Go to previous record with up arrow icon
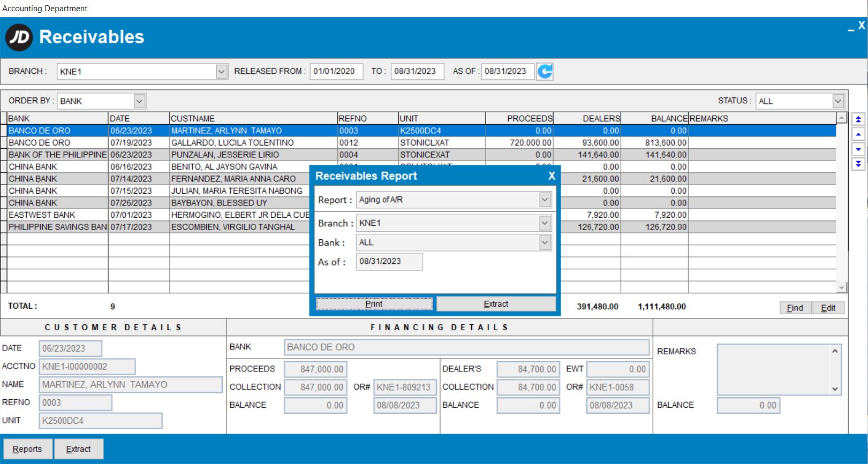The image size is (868, 464). [858, 134]
